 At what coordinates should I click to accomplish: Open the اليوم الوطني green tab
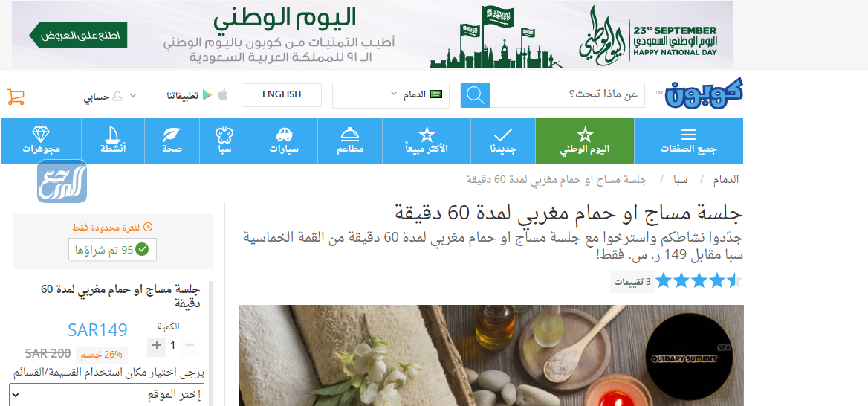click(x=585, y=141)
